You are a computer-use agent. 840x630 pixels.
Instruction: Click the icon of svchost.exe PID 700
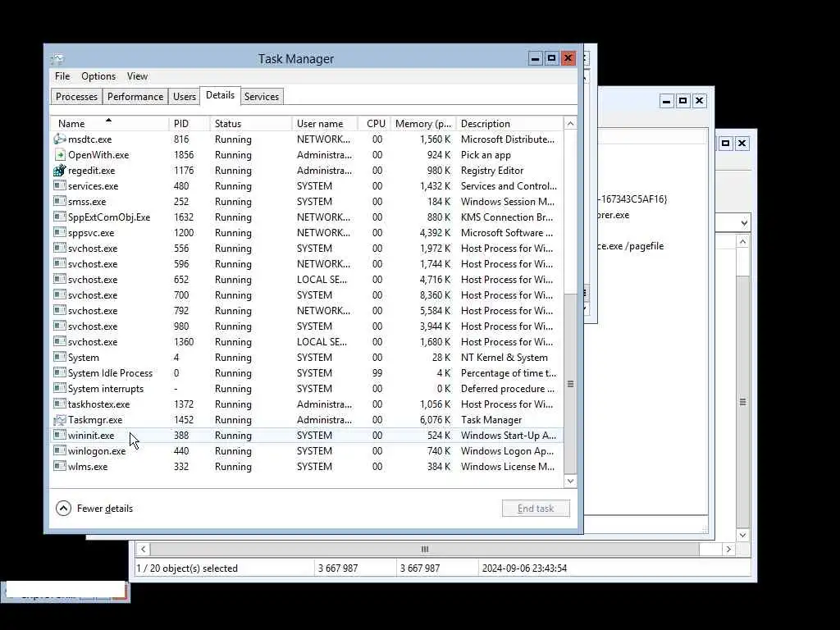59,294
